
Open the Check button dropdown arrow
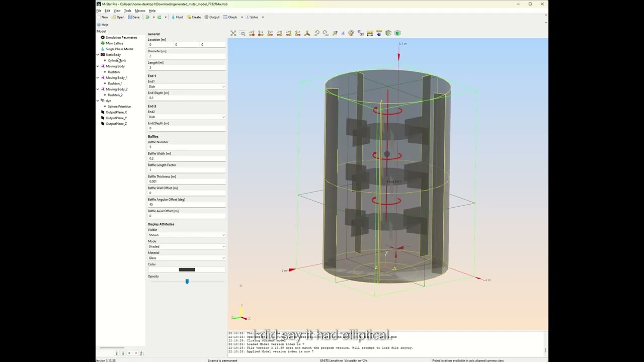(x=242, y=17)
